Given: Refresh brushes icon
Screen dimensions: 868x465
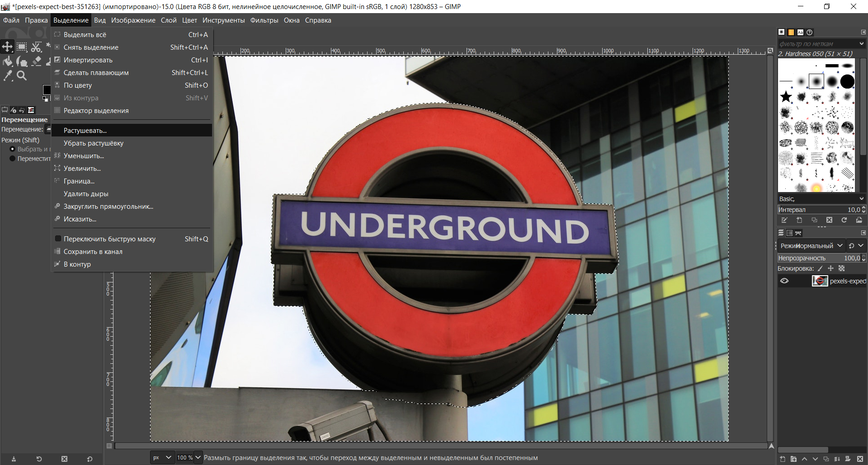Looking at the screenshot, I should pos(844,220).
